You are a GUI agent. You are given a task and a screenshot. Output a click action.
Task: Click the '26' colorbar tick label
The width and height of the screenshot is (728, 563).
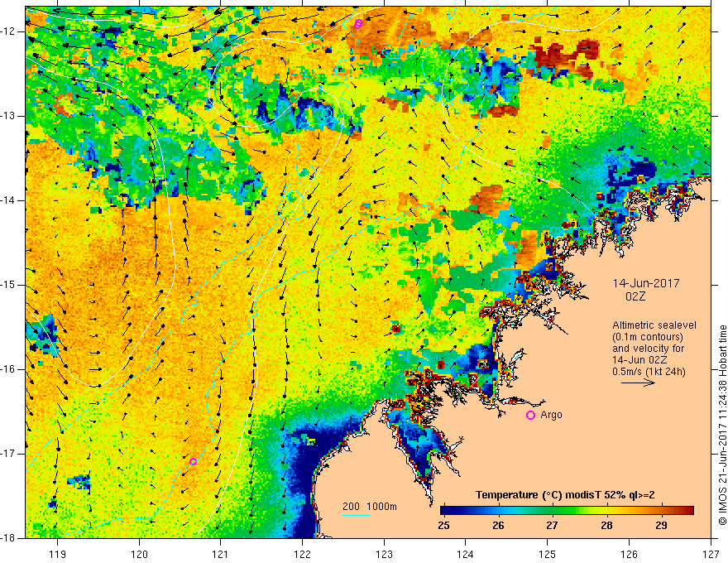[x=498, y=526]
